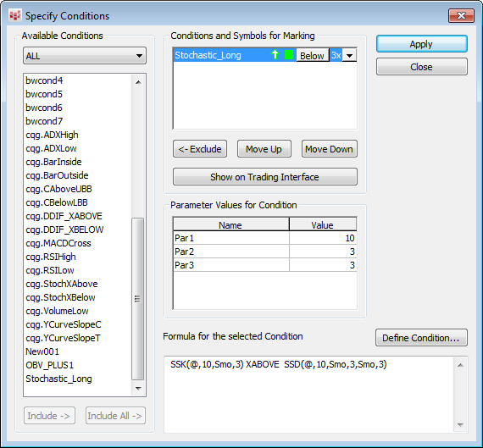Select cqg.RSIHigh from the list
Viewport: 483px width, 448px height.
(51, 257)
